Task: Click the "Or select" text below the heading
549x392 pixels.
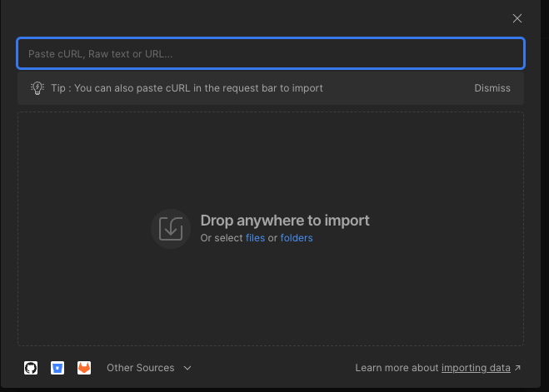Action: (x=222, y=238)
